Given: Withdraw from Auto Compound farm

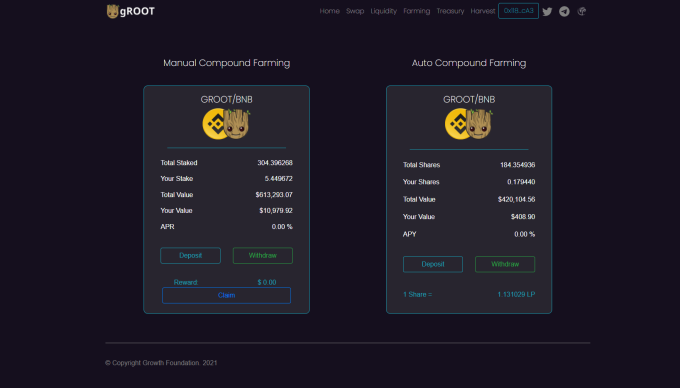Looking at the screenshot, I should 505,264.
